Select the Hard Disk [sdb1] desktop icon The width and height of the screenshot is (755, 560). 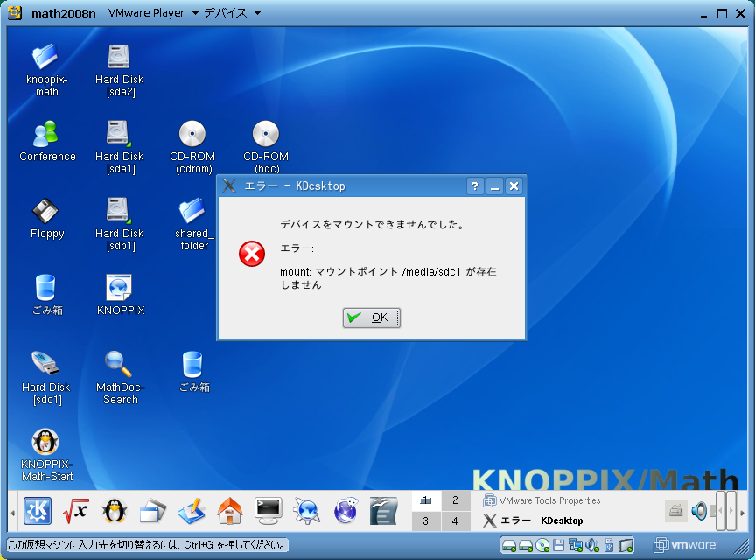[119, 210]
